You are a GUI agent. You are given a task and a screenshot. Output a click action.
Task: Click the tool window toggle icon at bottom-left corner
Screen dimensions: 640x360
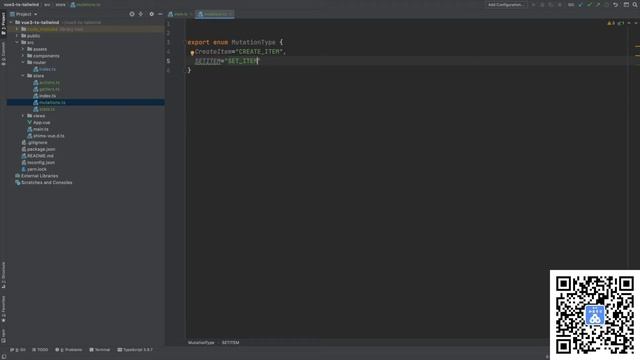click(4, 356)
